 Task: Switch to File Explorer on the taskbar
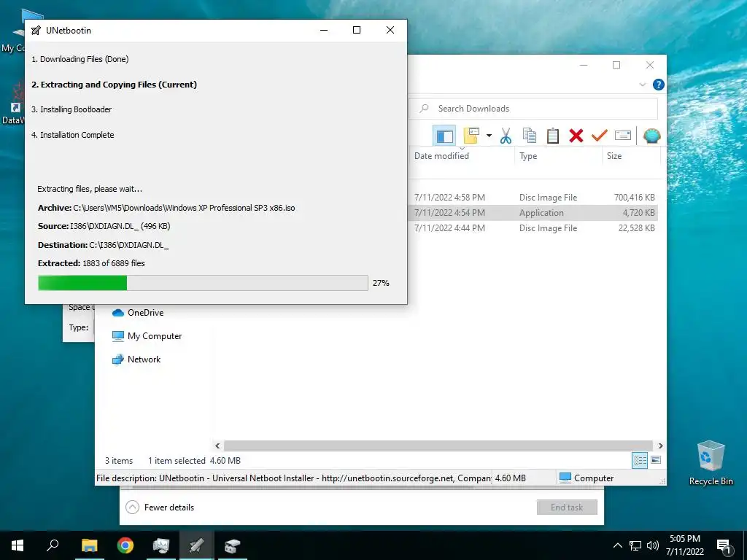point(89,545)
